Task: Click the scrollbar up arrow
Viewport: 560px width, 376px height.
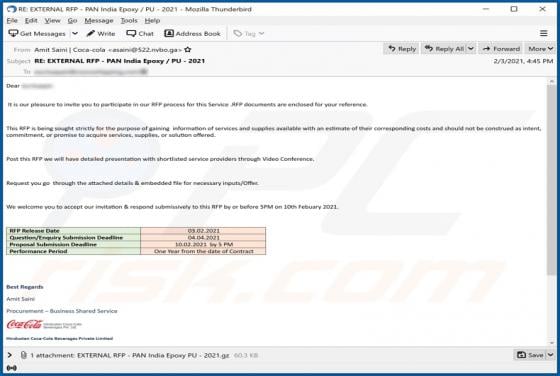Action: pos(551,82)
